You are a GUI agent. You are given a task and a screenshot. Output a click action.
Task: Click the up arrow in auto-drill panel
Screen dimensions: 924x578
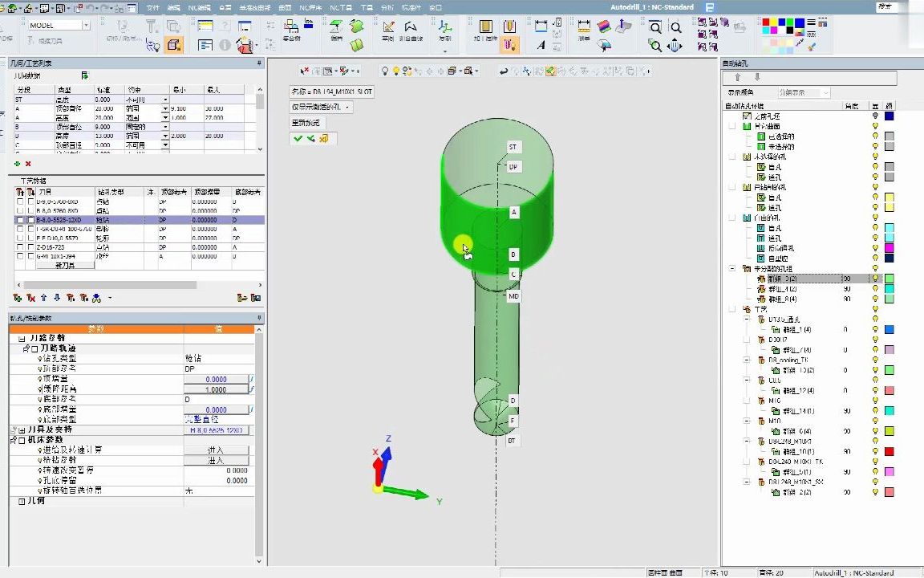[738, 78]
